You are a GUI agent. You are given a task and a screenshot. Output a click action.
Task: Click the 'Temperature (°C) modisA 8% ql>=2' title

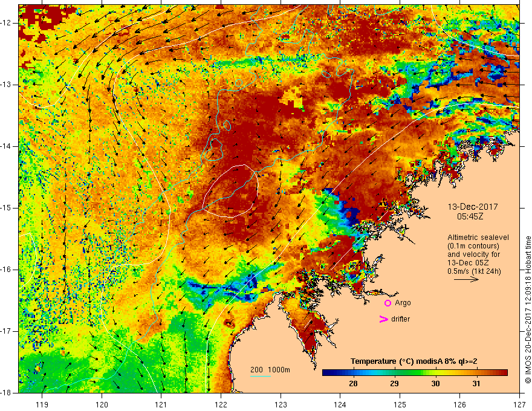pos(414,361)
